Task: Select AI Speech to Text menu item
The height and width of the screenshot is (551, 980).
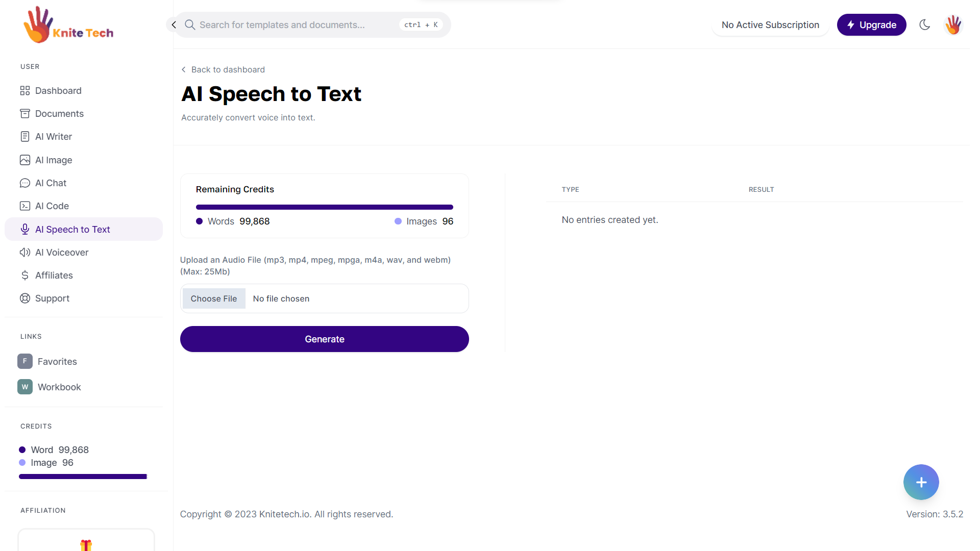Action: pos(72,230)
